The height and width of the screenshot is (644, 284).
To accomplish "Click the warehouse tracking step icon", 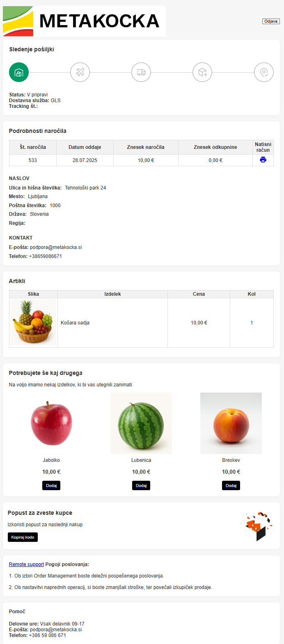I will click(x=19, y=73).
